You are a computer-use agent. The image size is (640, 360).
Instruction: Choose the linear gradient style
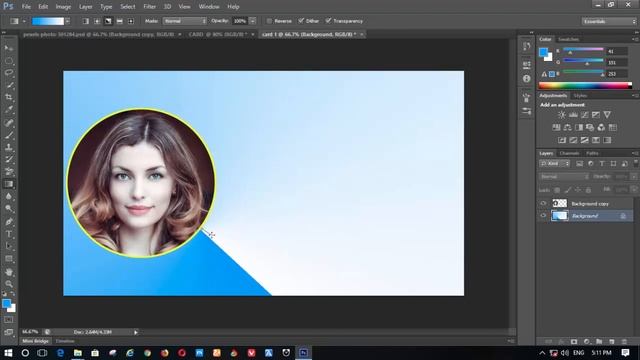point(85,21)
